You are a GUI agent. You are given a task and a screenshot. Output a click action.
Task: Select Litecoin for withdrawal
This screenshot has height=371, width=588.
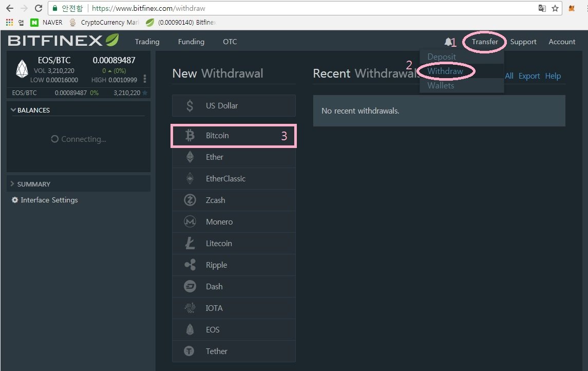tap(234, 243)
